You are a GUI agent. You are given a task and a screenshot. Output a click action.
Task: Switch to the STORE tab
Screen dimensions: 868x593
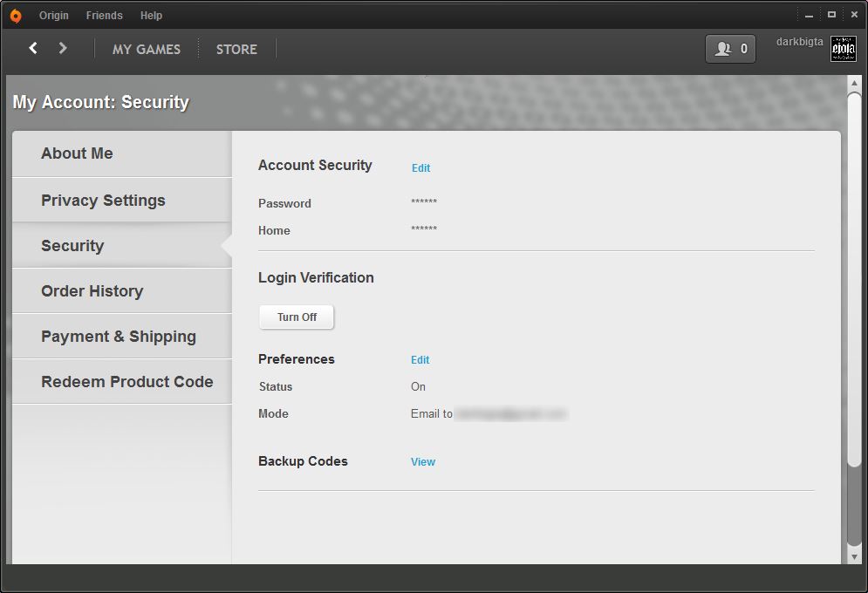236,49
